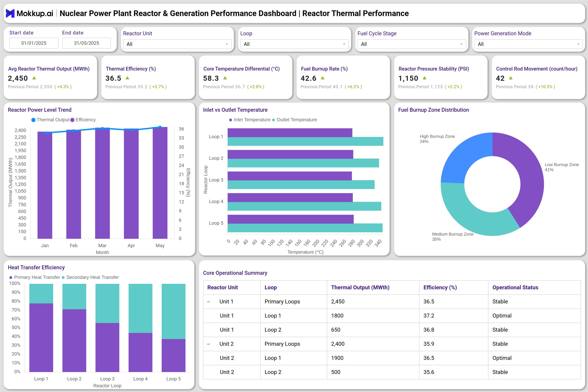Open the Reactor Unit dropdown
Screen dimensions: 588x392
(x=177, y=44)
